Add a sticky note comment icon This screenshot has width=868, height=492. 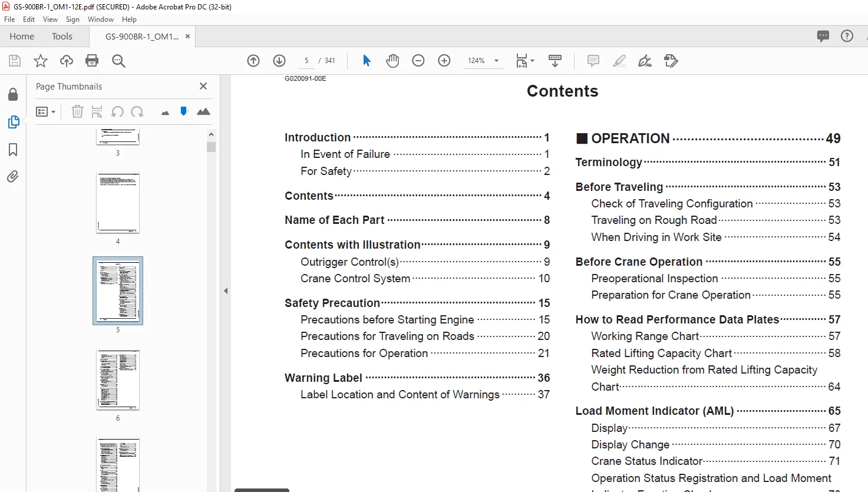(x=593, y=61)
